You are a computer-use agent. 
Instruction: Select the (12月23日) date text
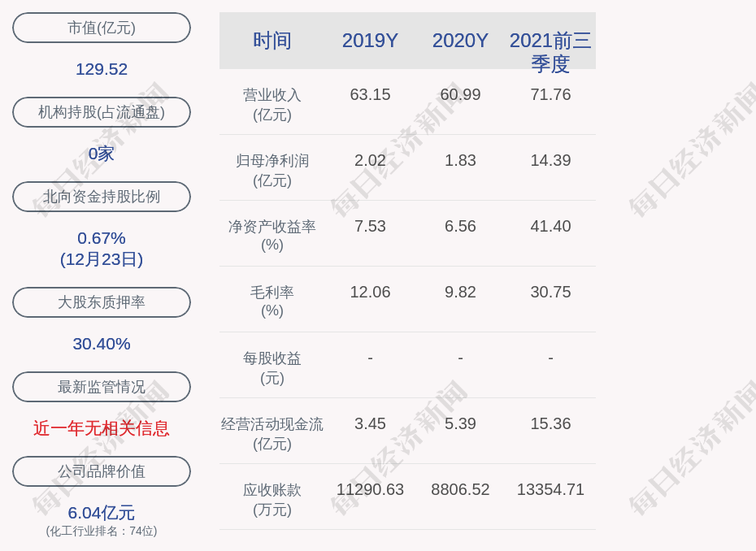pos(102,259)
